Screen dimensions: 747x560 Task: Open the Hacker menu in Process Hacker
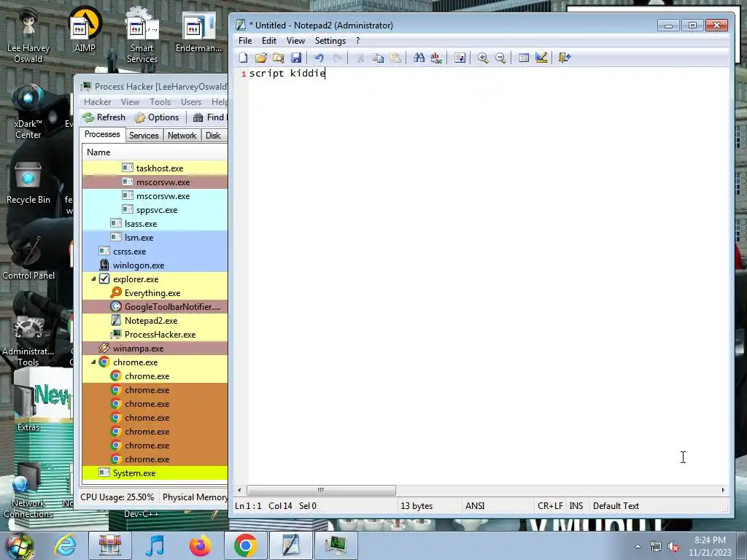97,102
